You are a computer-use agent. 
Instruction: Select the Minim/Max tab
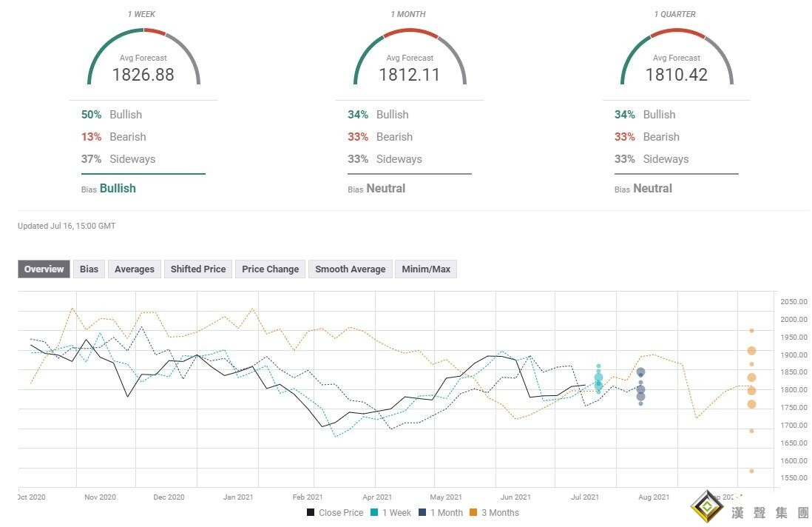(x=426, y=269)
